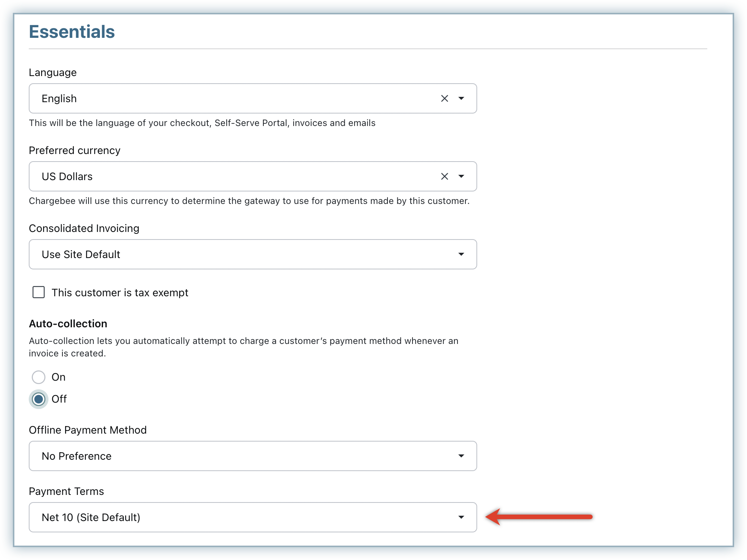Click the 'Off' radio label text
This screenshot has height=560, width=747.
pyautogui.click(x=59, y=399)
